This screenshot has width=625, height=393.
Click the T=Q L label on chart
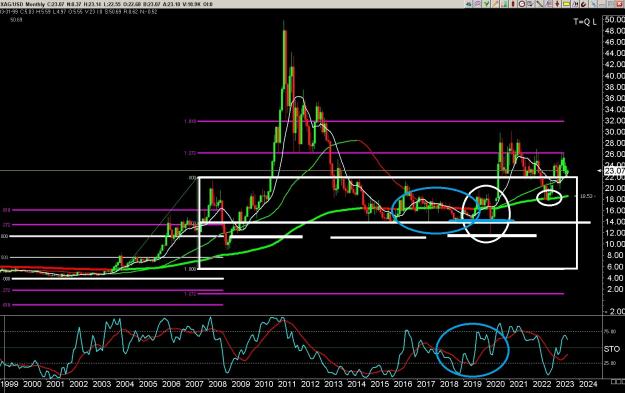point(585,22)
